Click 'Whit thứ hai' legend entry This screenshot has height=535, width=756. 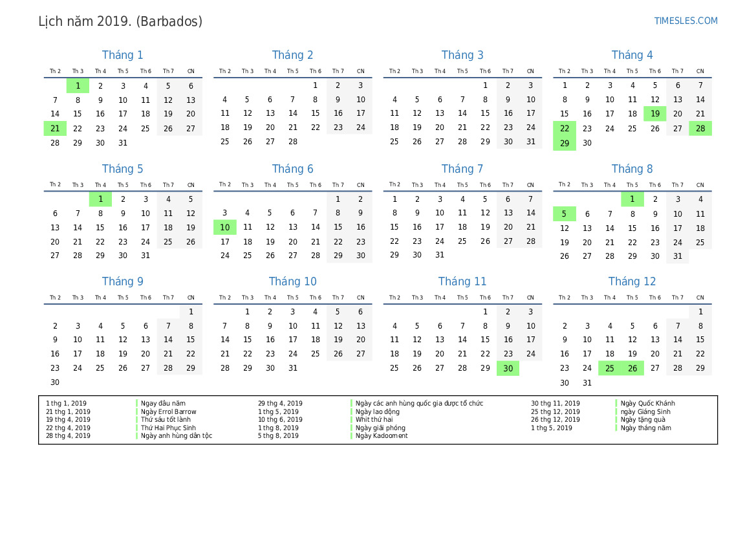pos(374,420)
